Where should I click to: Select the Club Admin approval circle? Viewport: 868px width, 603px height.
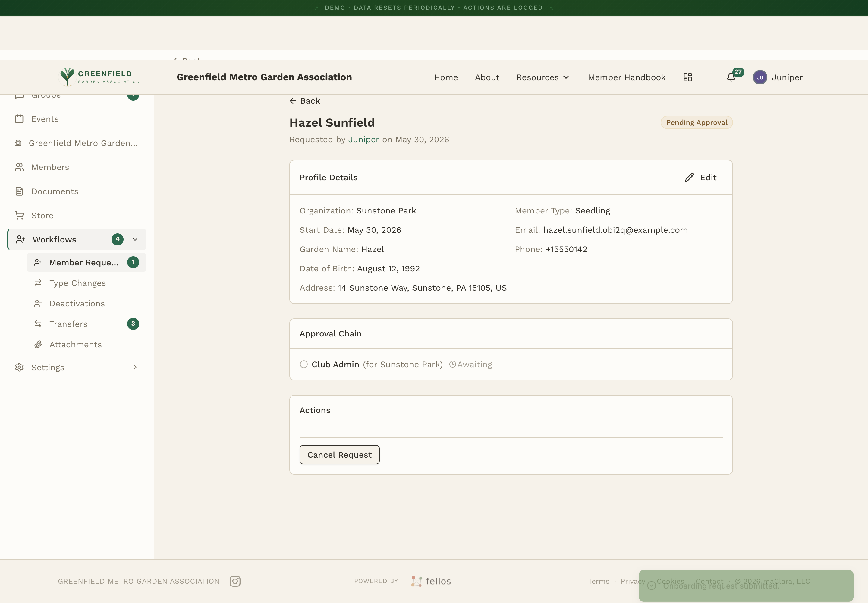[304, 365]
